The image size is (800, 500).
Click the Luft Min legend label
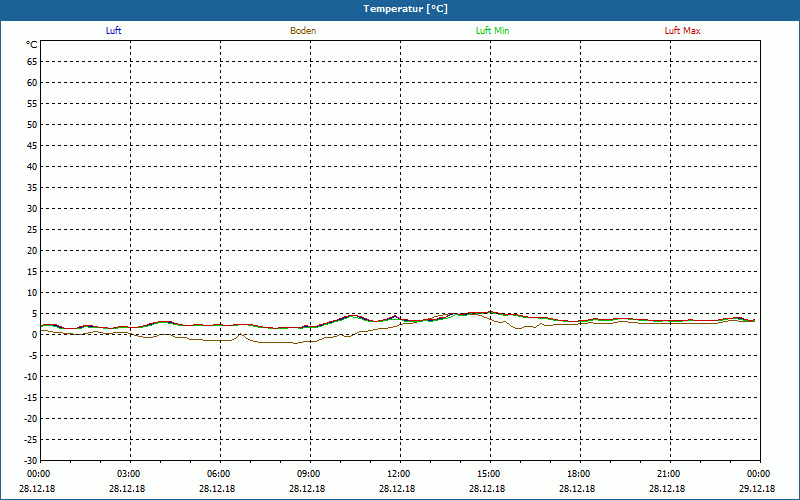[492, 31]
